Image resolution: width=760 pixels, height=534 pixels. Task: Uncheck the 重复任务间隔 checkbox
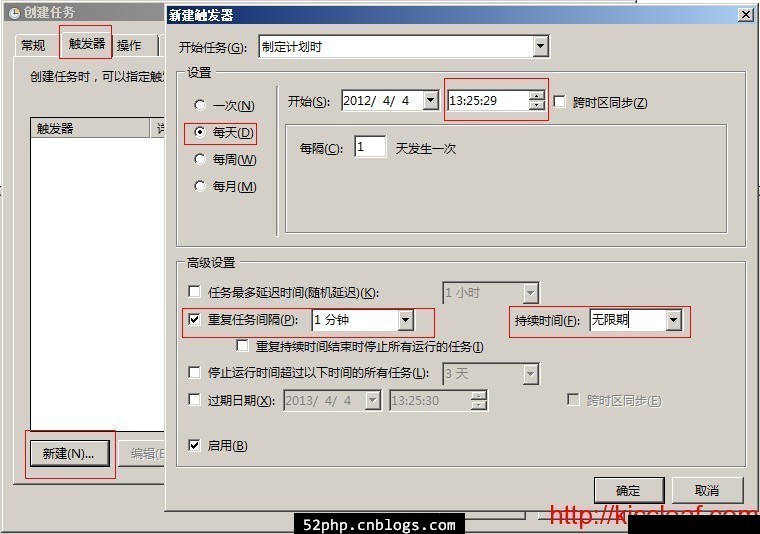(195, 320)
